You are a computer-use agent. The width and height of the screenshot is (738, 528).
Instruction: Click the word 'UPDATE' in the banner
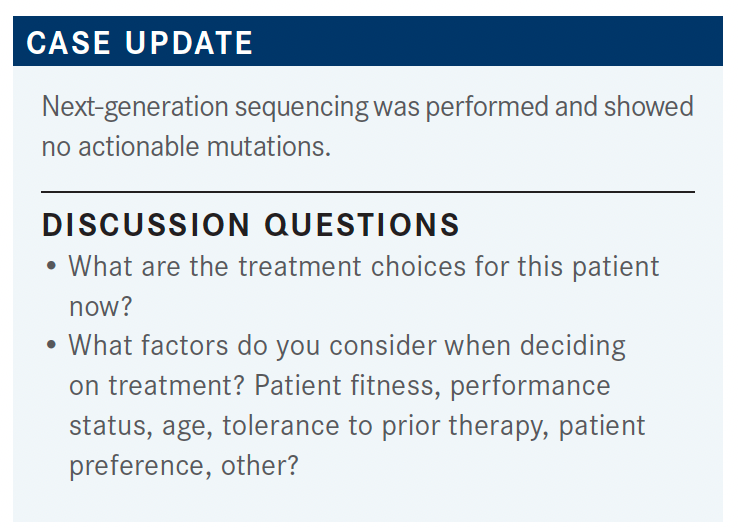(x=189, y=43)
